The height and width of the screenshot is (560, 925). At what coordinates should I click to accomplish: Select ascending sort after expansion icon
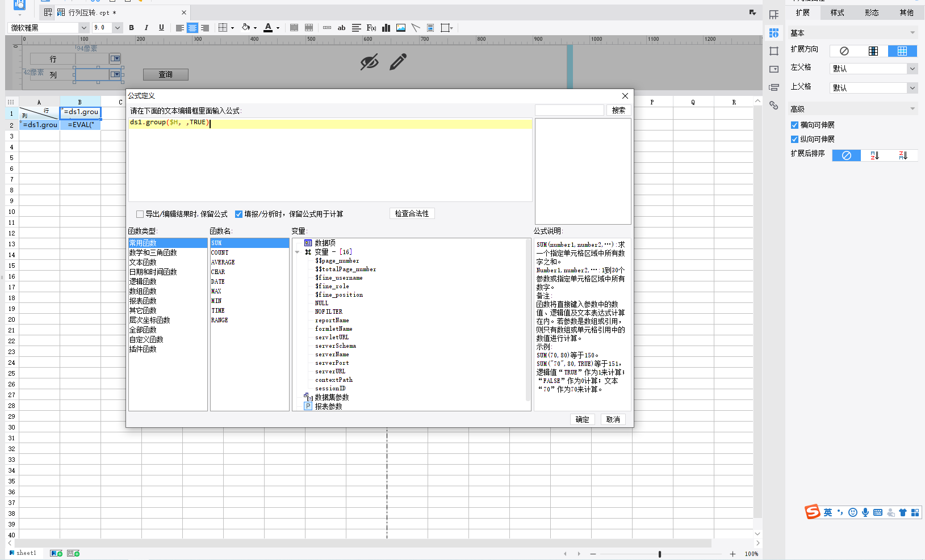pos(874,155)
